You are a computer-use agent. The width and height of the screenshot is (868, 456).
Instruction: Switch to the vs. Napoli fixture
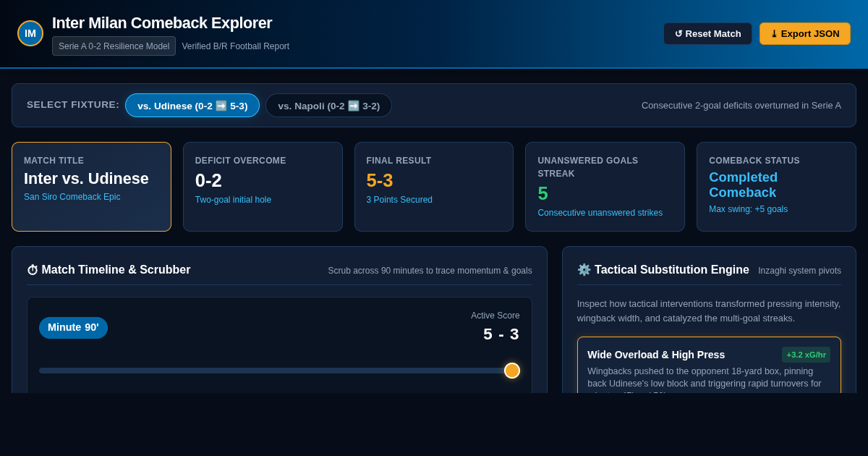(328, 106)
